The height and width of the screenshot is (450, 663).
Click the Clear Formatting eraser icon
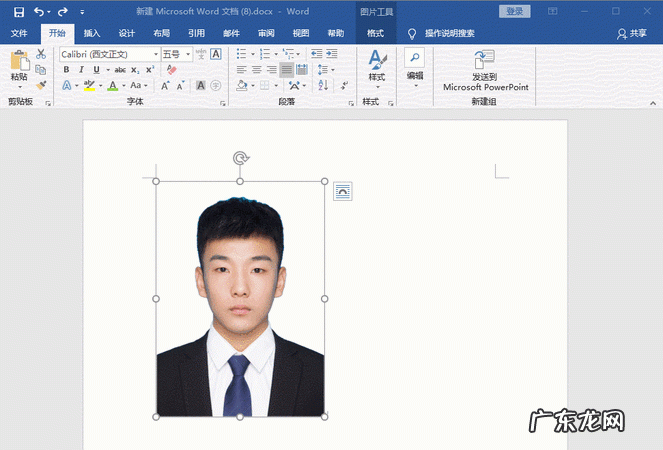[x=171, y=70]
